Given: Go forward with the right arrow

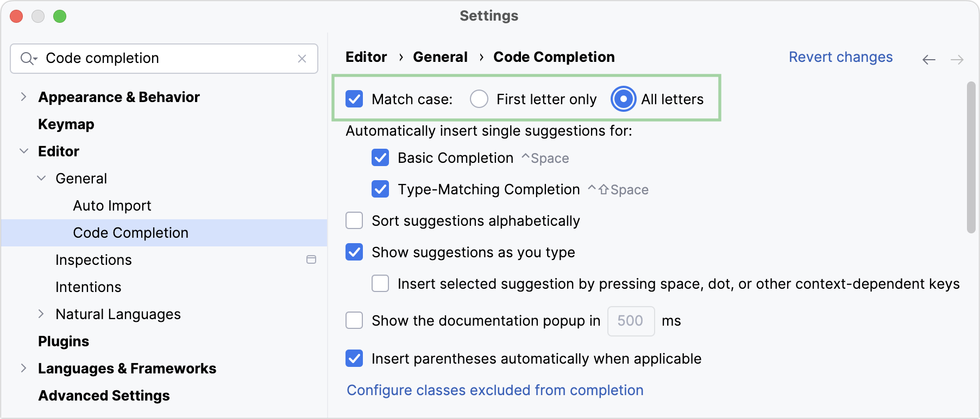Looking at the screenshot, I should pyautogui.click(x=957, y=60).
